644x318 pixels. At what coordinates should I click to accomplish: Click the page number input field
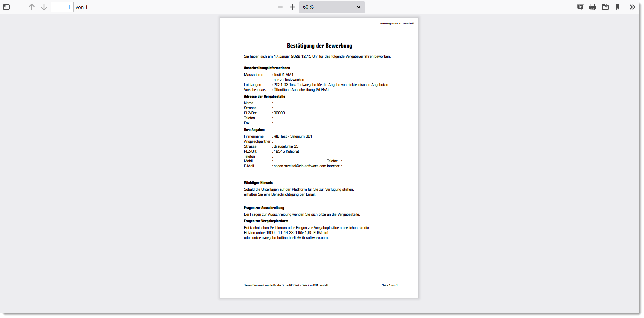click(x=62, y=7)
